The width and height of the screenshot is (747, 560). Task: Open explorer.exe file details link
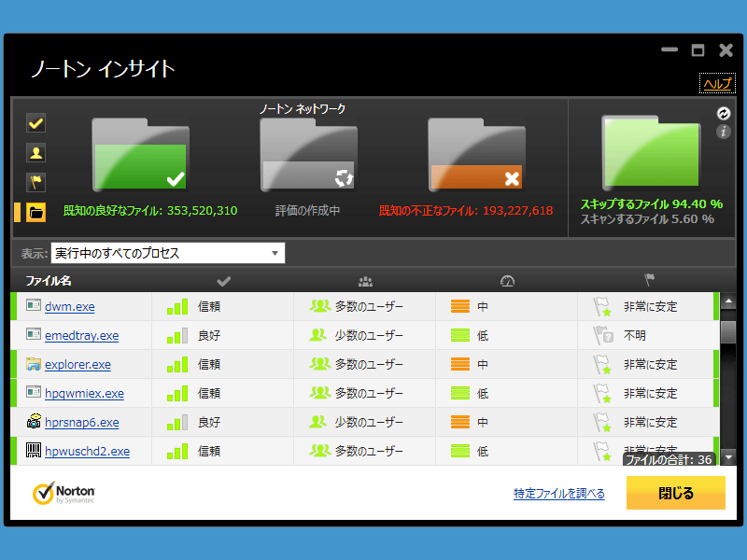click(x=78, y=365)
